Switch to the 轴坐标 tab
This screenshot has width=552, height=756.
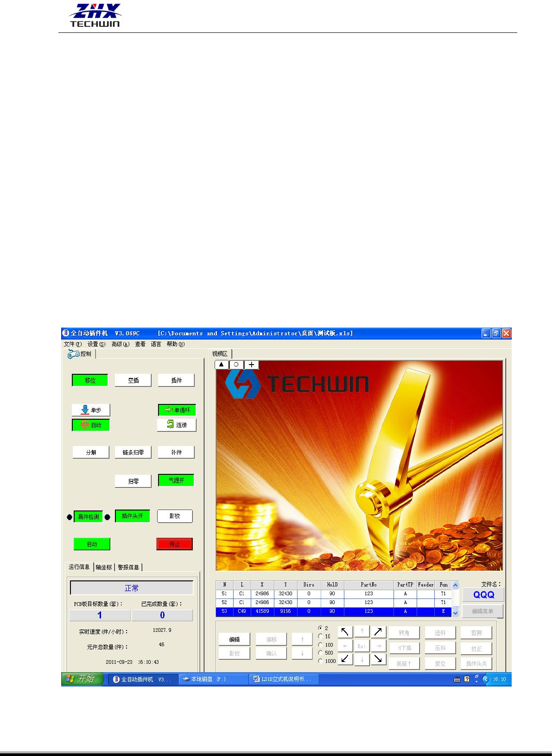[x=104, y=567]
